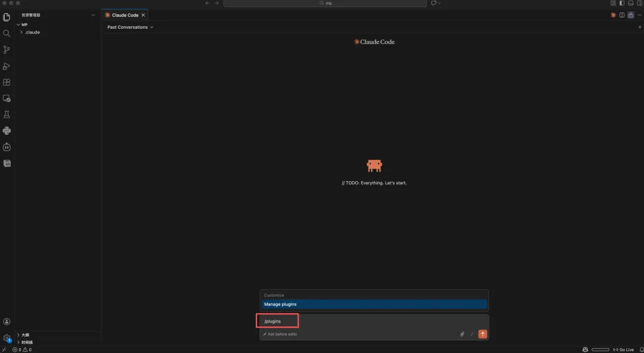The height and width of the screenshot is (353, 644).
Task: Click the 资源管理器 panel title
Action: point(31,15)
